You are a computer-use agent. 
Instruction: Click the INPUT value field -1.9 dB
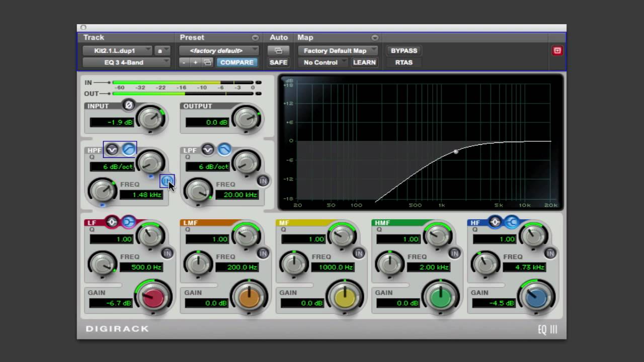[112, 122]
